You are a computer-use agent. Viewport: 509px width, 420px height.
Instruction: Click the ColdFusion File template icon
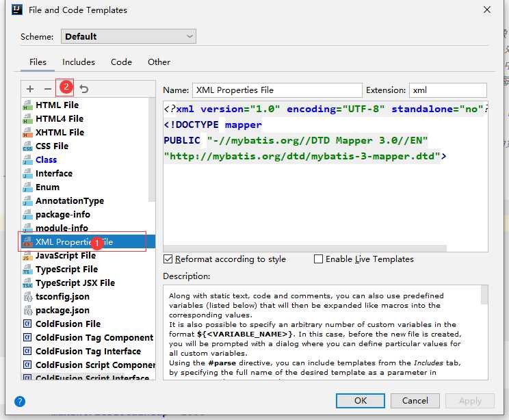coord(27,324)
